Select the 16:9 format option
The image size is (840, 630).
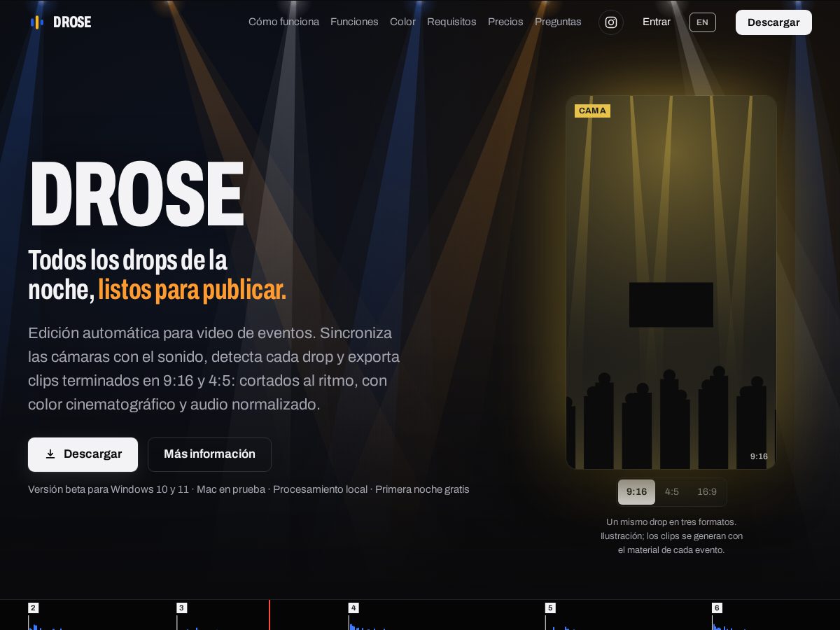(707, 492)
